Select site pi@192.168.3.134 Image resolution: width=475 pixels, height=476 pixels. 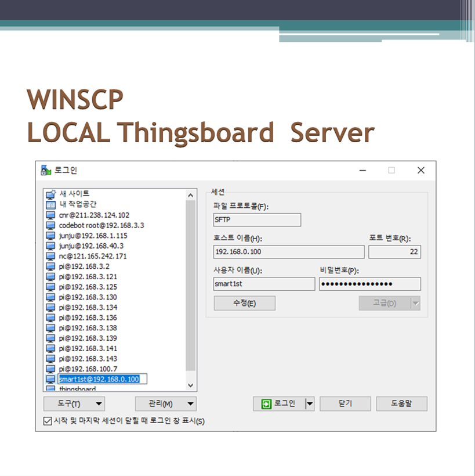[x=88, y=308]
